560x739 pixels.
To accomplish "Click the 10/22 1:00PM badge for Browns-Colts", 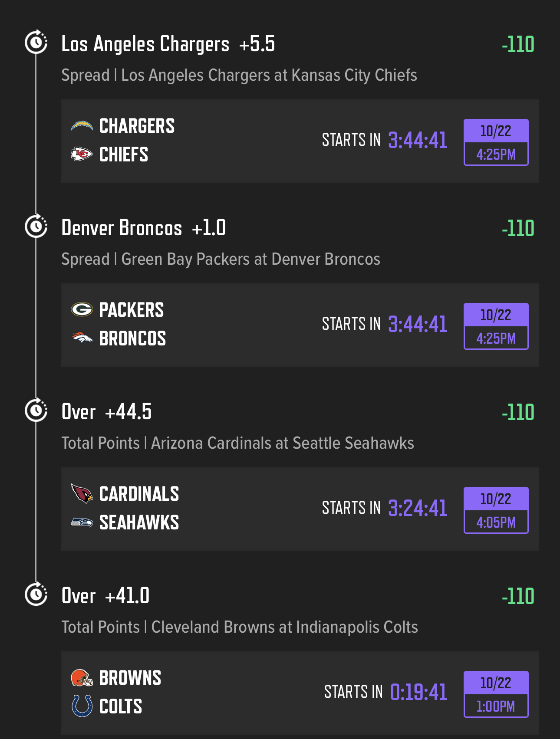I will [496, 694].
